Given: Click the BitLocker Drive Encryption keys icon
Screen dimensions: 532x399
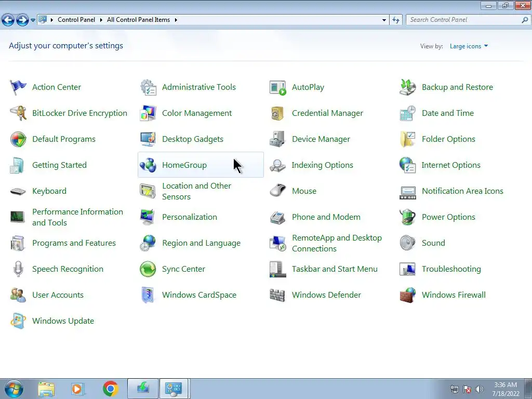Looking at the screenshot, I should [18, 113].
